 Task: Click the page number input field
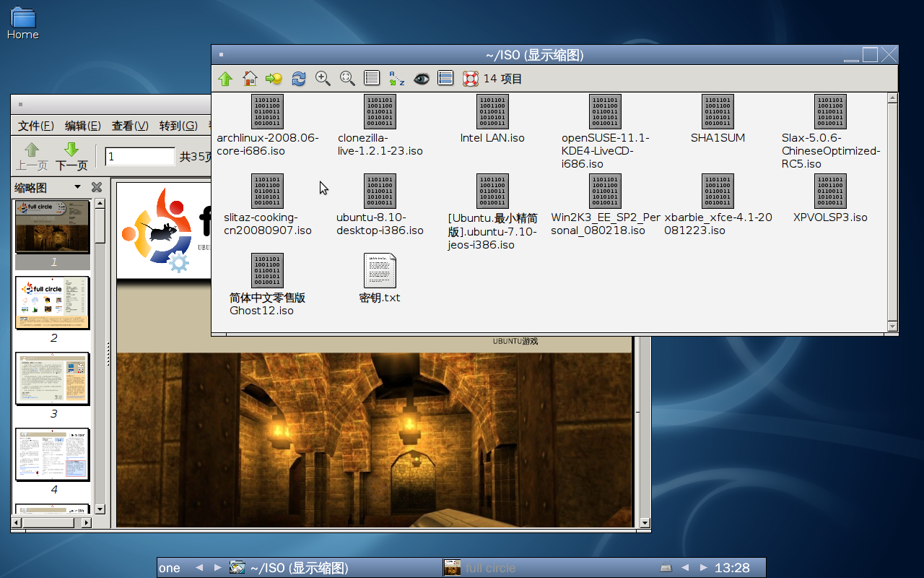point(140,156)
